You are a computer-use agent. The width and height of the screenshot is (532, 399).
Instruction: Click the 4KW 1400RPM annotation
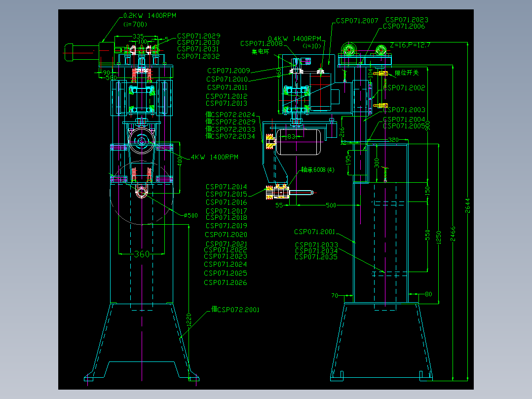(x=214, y=157)
